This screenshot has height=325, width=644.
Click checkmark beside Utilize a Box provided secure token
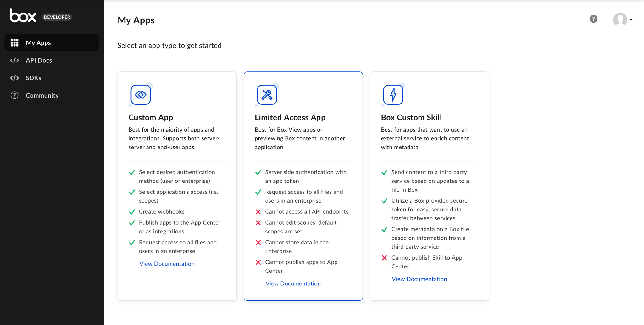tap(384, 201)
